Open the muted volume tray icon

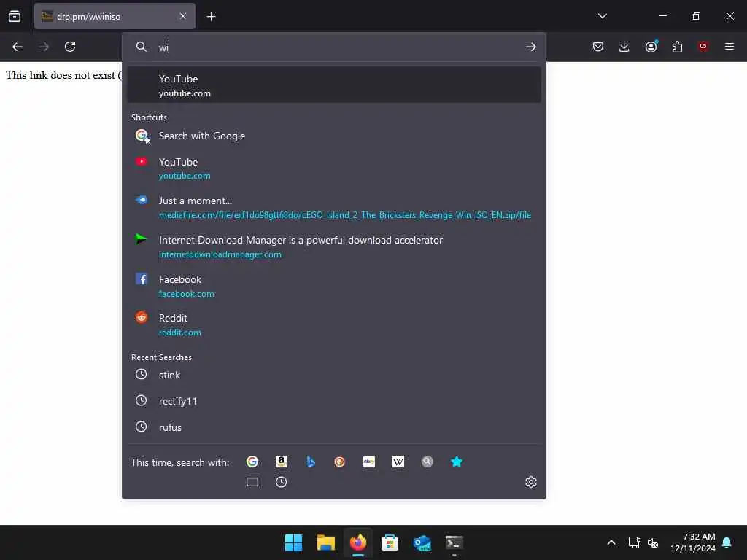coord(653,542)
